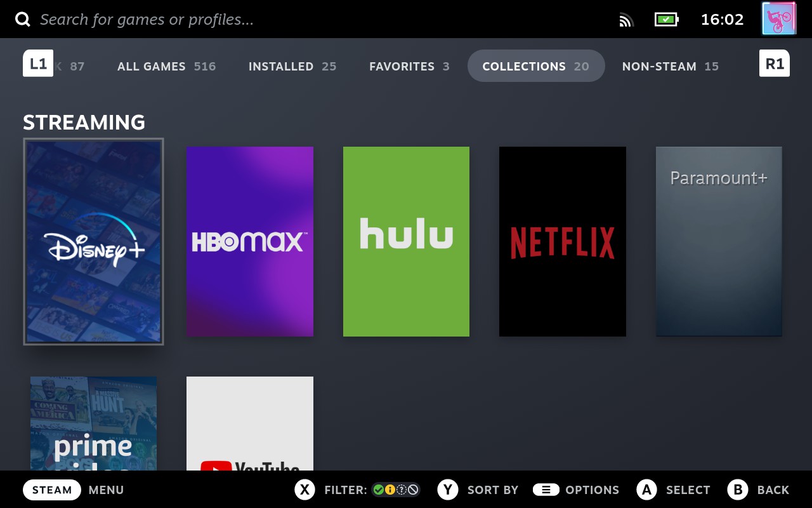
Task: Click the B button icon
Action: pos(738,490)
